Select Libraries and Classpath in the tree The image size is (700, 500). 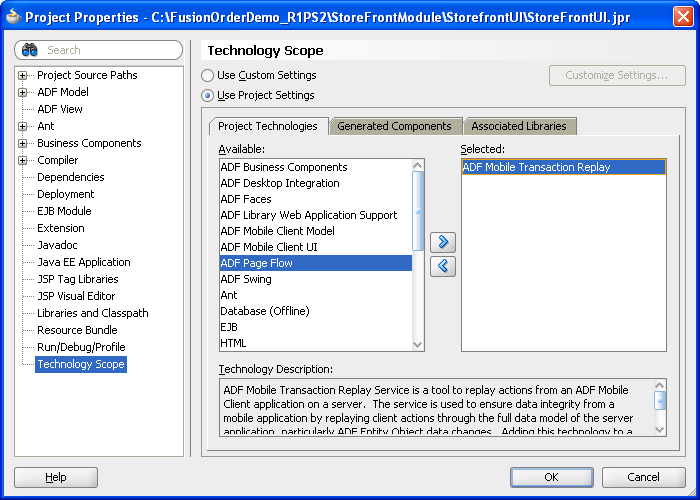pos(93,313)
